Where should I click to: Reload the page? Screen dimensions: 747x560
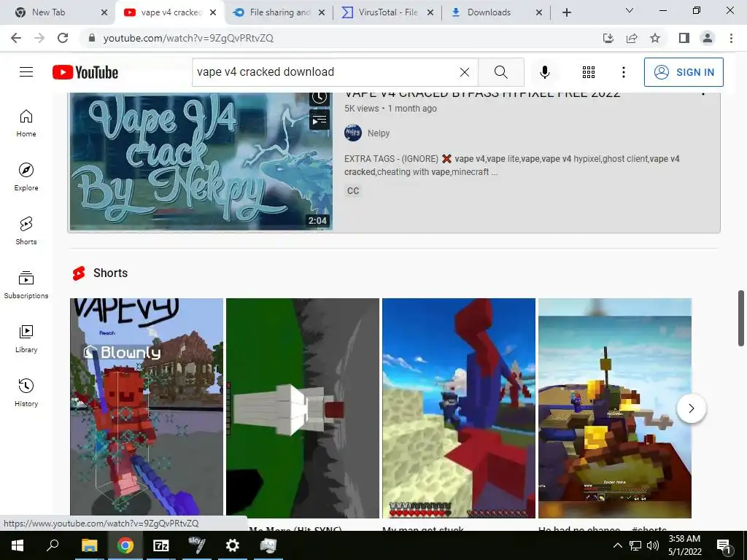coord(63,38)
